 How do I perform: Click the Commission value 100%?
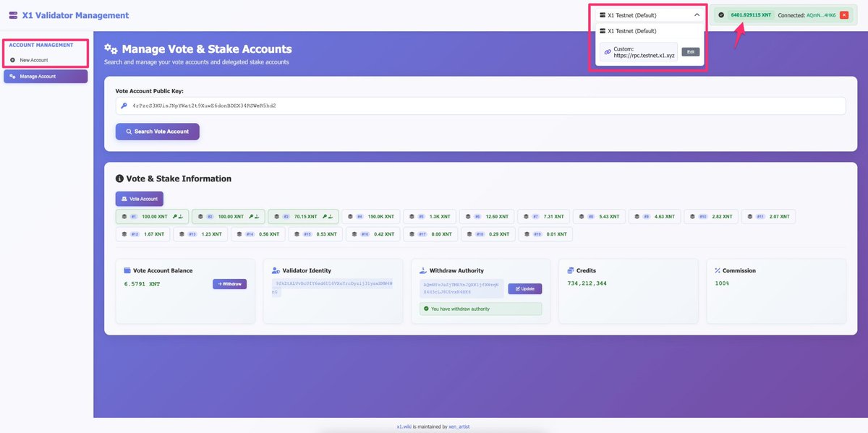click(x=722, y=283)
